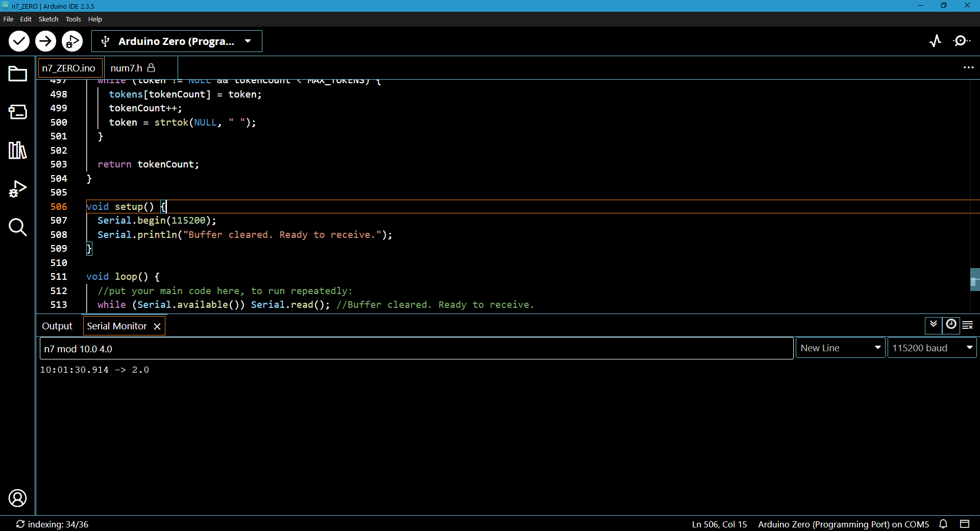Screen dimensions: 980x531
Task: Start debugging with the debug play icon
Action: pos(72,41)
